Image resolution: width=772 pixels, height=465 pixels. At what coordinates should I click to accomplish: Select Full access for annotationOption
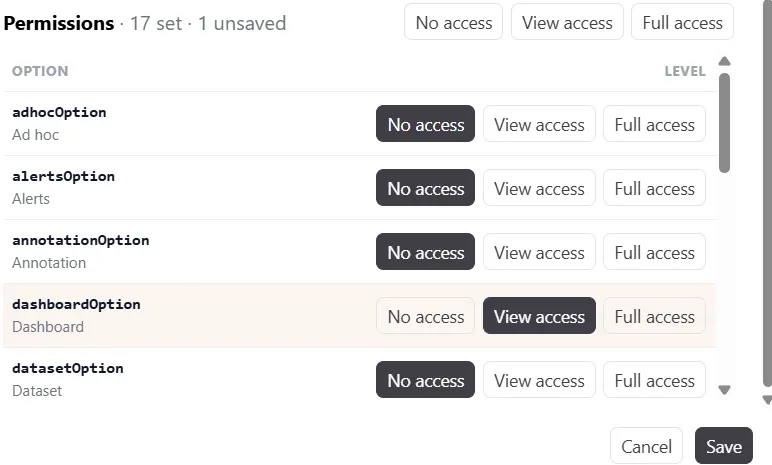654,252
